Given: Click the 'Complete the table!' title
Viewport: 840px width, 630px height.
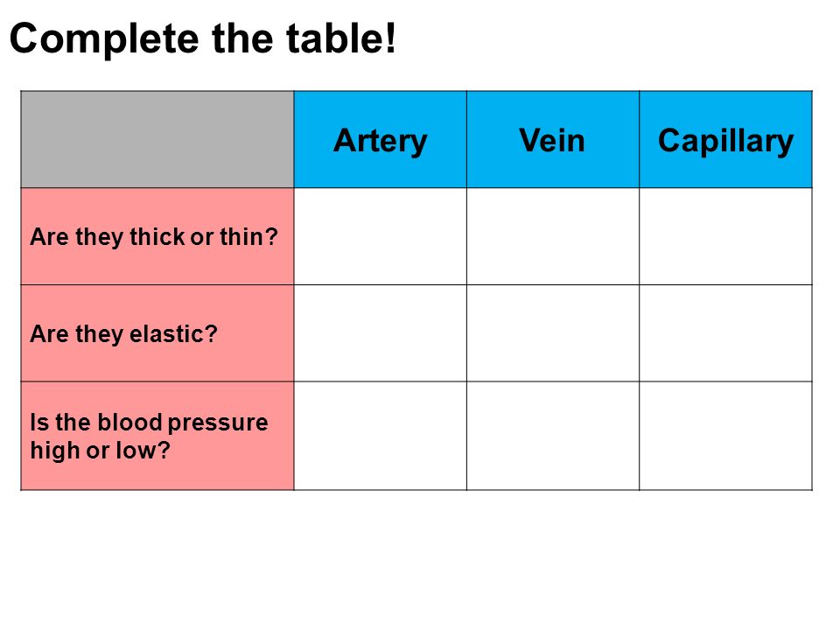Looking at the screenshot, I should [x=203, y=39].
